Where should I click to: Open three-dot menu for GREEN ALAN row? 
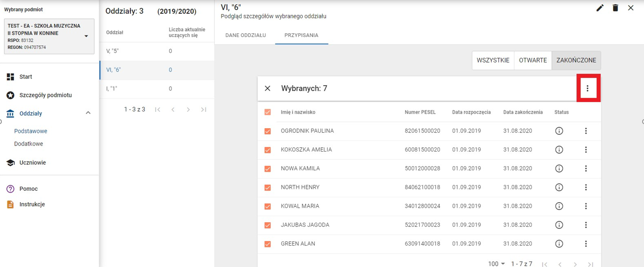pos(586,244)
